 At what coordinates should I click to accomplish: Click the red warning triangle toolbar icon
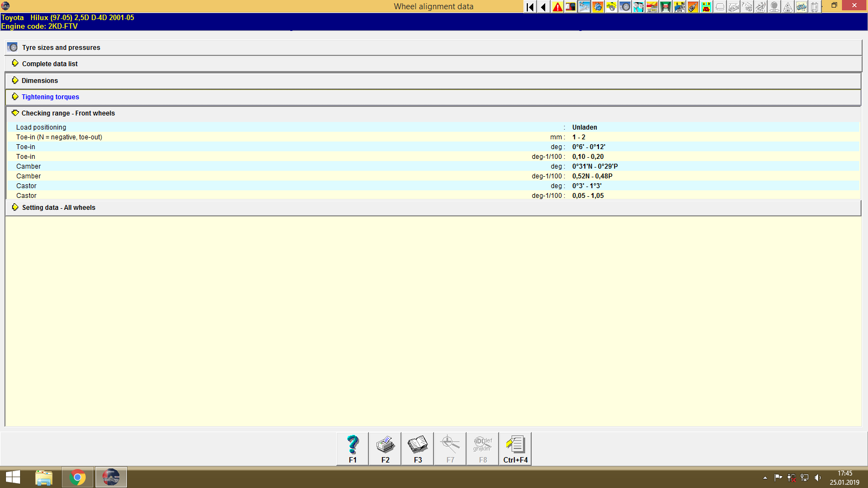(557, 7)
